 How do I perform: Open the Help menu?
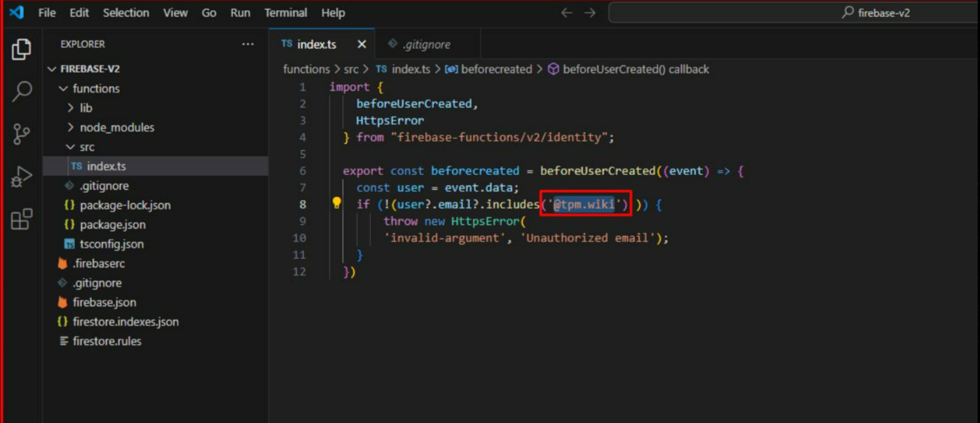333,13
